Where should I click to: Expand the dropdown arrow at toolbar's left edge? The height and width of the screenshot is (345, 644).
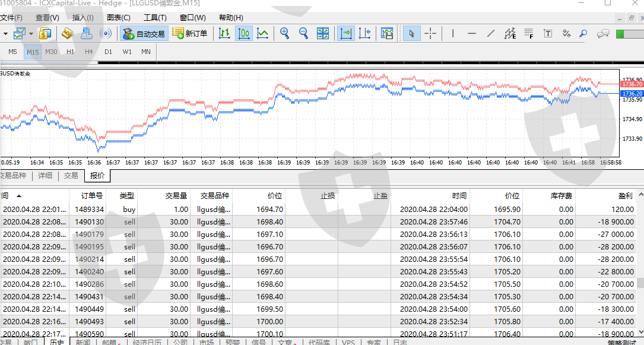tap(5, 33)
